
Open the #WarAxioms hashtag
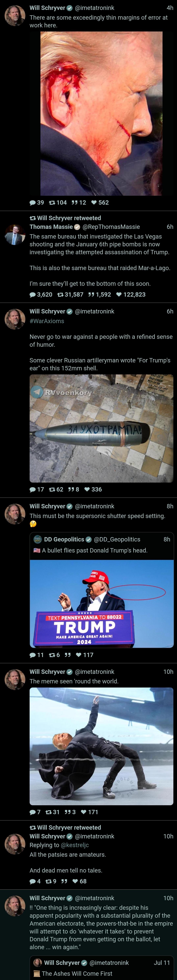[x=47, y=321]
